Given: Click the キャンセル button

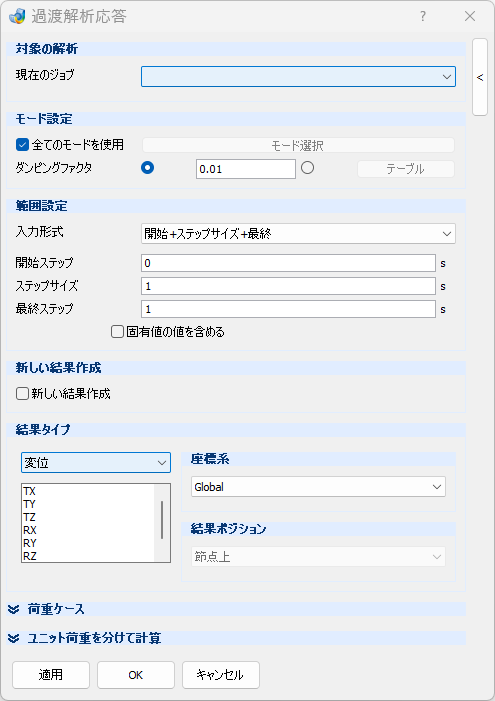Looking at the screenshot, I should pyautogui.click(x=220, y=675).
